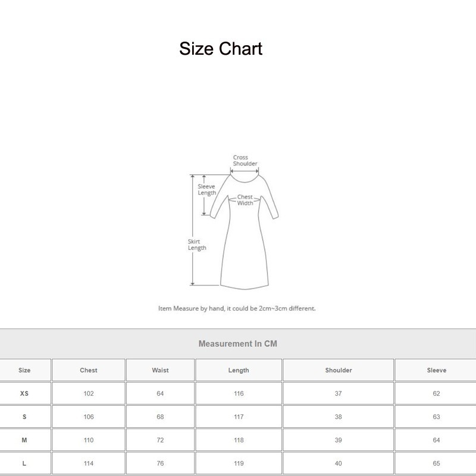Click the Sleeve column header
Viewport: 476px width, 476px height.
[436, 369]
